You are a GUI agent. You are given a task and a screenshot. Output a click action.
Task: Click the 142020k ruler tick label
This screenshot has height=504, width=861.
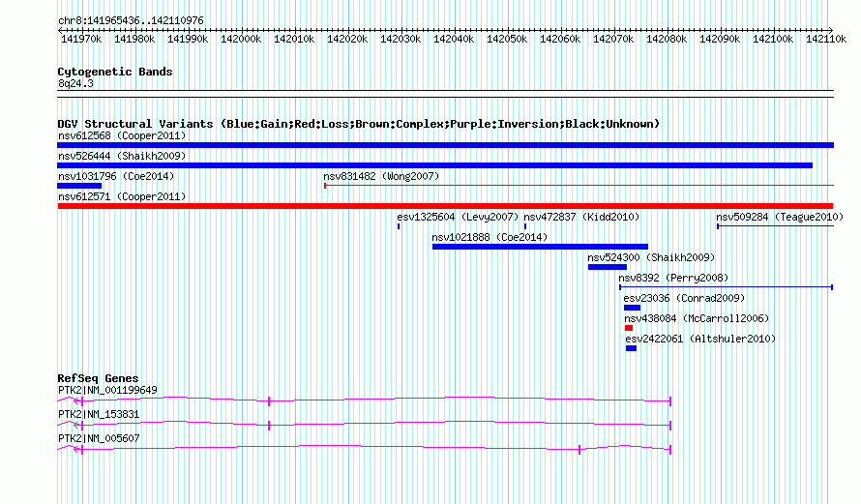coord(347,40)
